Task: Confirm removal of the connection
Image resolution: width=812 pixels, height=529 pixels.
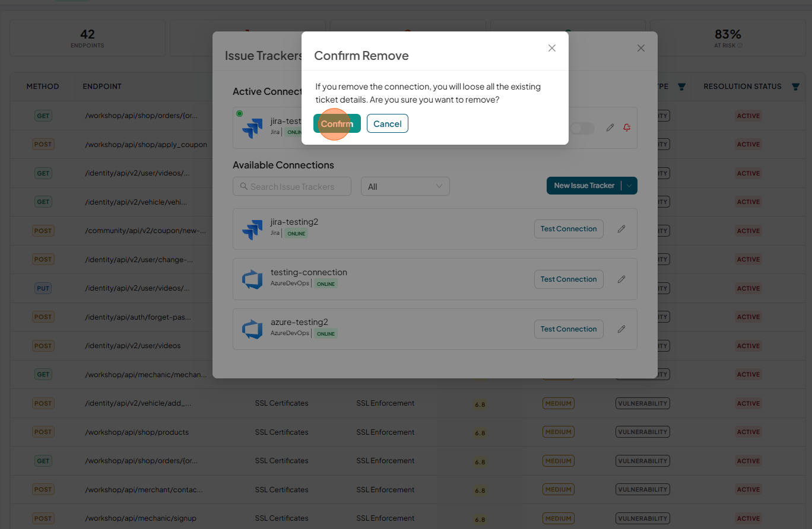Action: coord(337,123)
